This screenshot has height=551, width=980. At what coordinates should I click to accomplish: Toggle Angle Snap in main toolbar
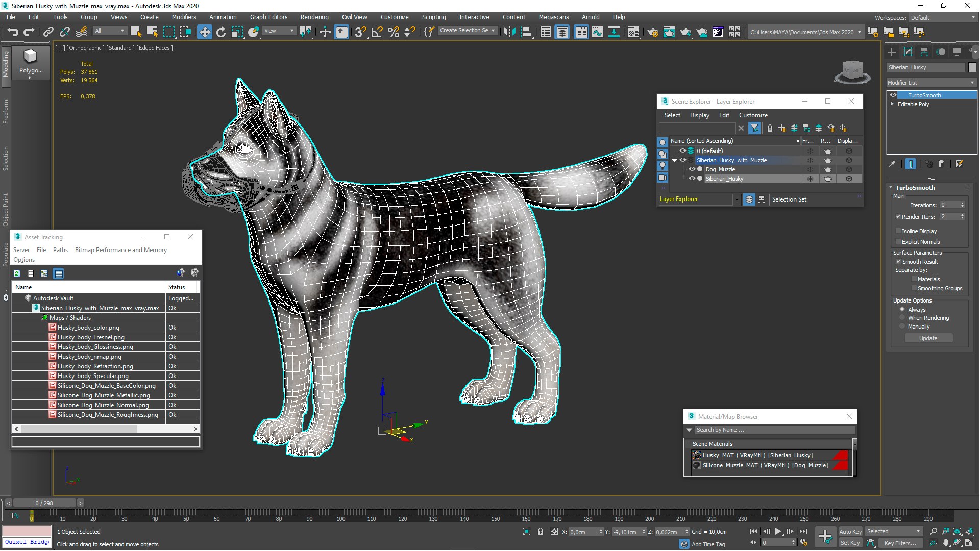pos(377,32)
